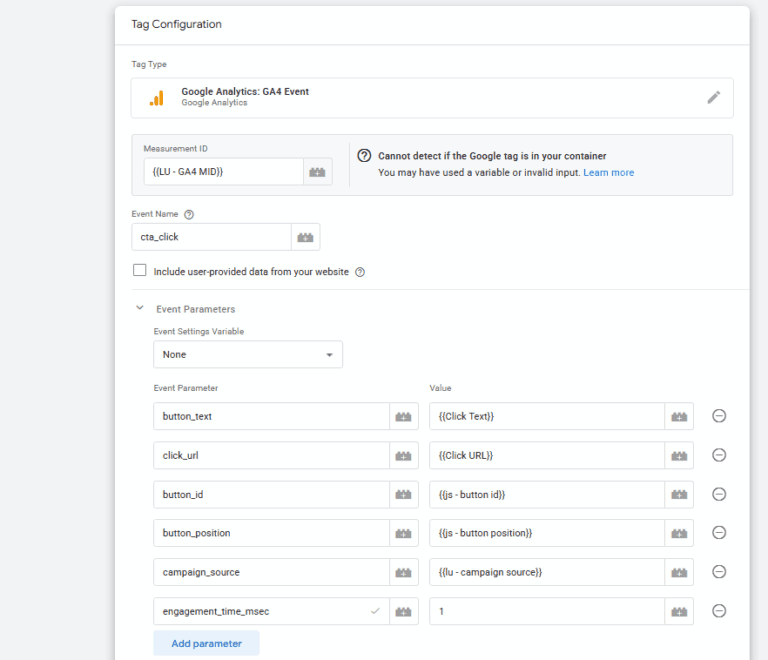Remove the button_text parameter row
This screenshot has width=768, height=660.
(718, 416)
